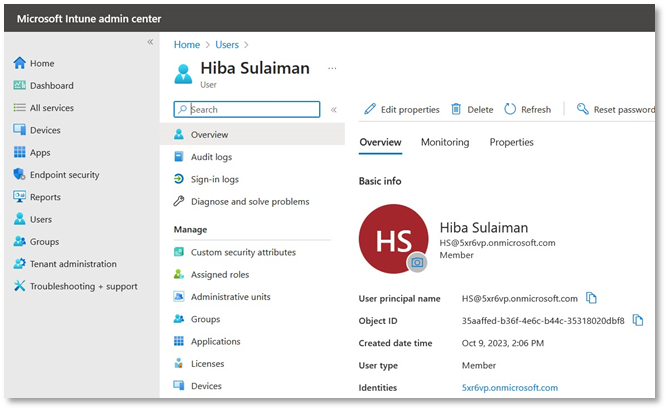Click Reset password in the toolbar

615,110
